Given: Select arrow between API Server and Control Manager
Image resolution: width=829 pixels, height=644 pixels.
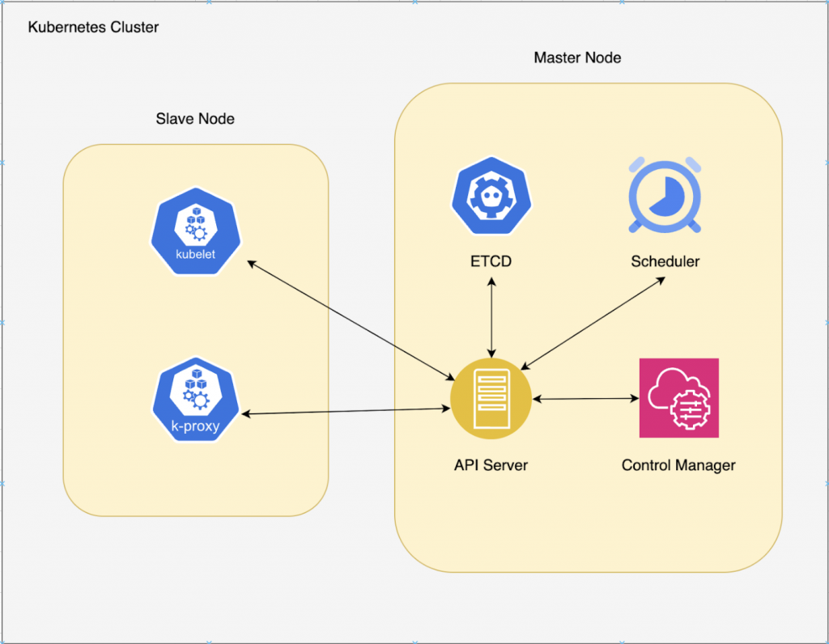Looking at the screenshot, I should pyautogui.click(x=586, y=398).
